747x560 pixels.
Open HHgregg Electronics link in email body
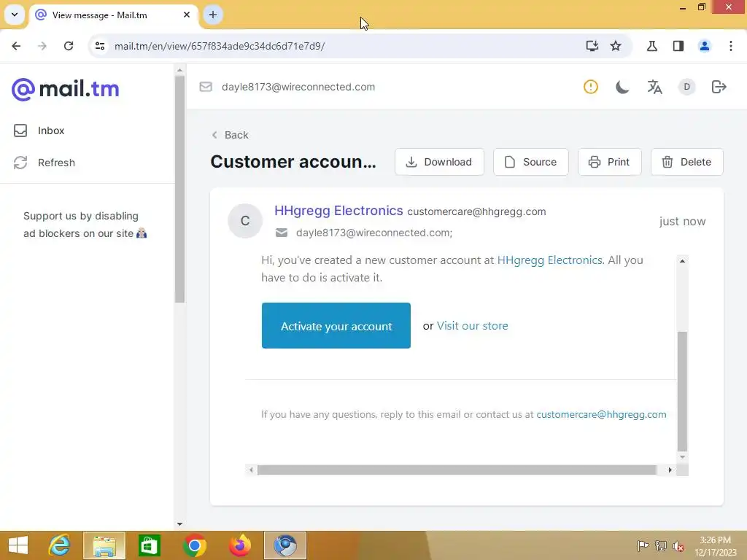point(550,260)
